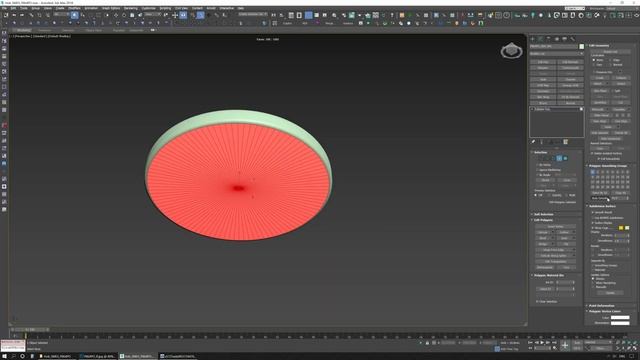Click the Select By SG button
This screenshot has width=640, height=360.
[x=600, y=193]
